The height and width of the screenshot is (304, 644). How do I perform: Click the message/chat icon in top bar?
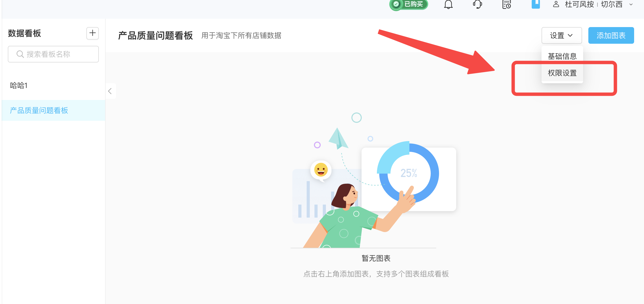(477, 6)
